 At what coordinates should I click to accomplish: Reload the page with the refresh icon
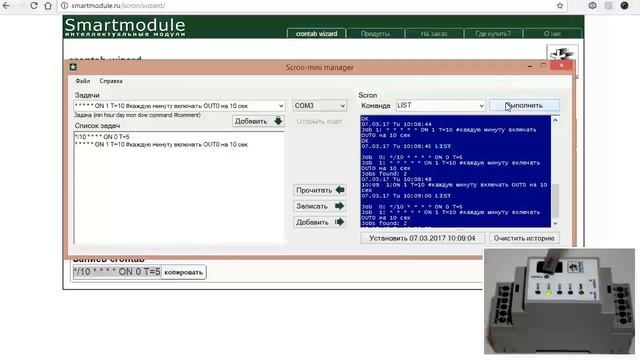pos(34,6)
